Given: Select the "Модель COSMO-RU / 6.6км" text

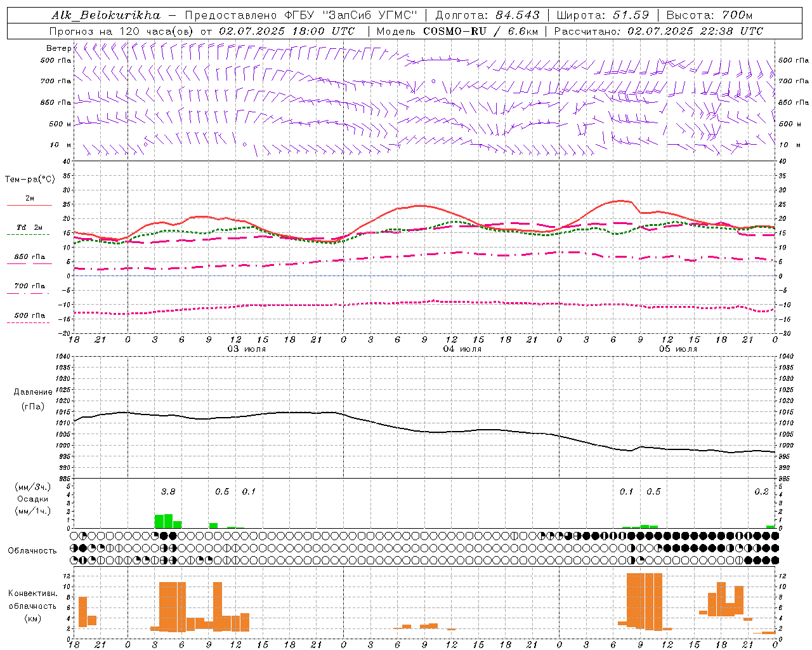Looking at the screenshot, I should (457, 30).
